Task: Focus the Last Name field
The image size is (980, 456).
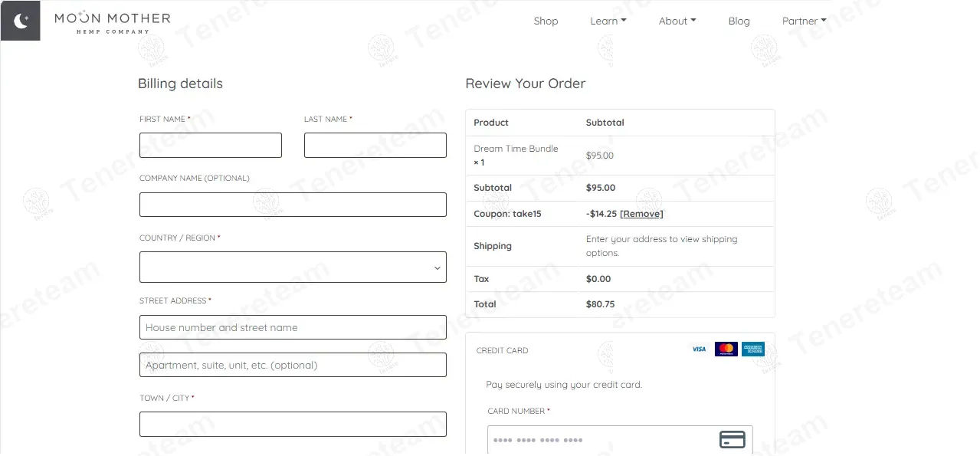Action: pyautogui.click(x=375, y=146)
